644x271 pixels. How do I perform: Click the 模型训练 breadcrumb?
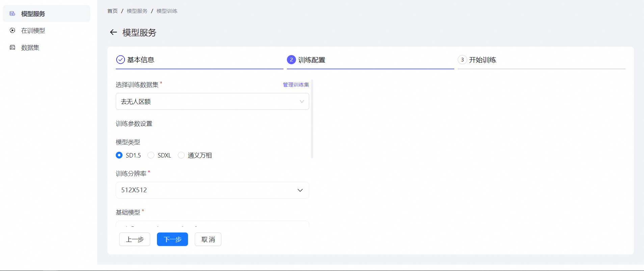point(167,11)
